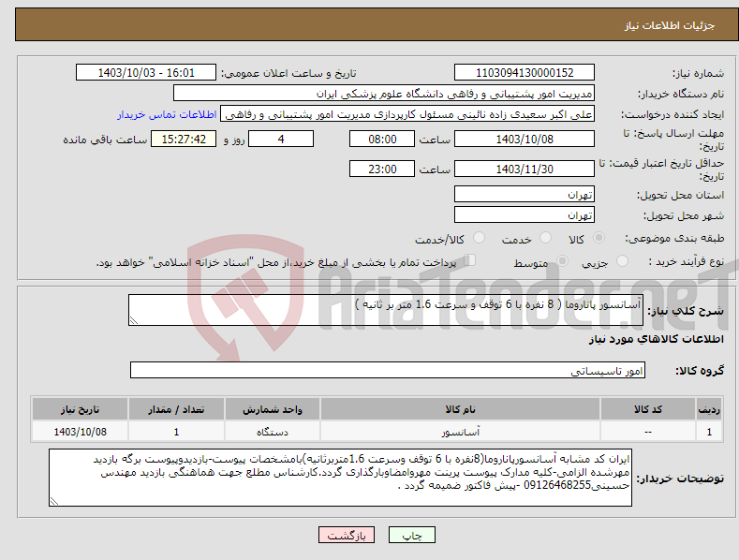Select the کالا/خدمت radio button
Screen dimensions: 739x560
click(479, 238)
